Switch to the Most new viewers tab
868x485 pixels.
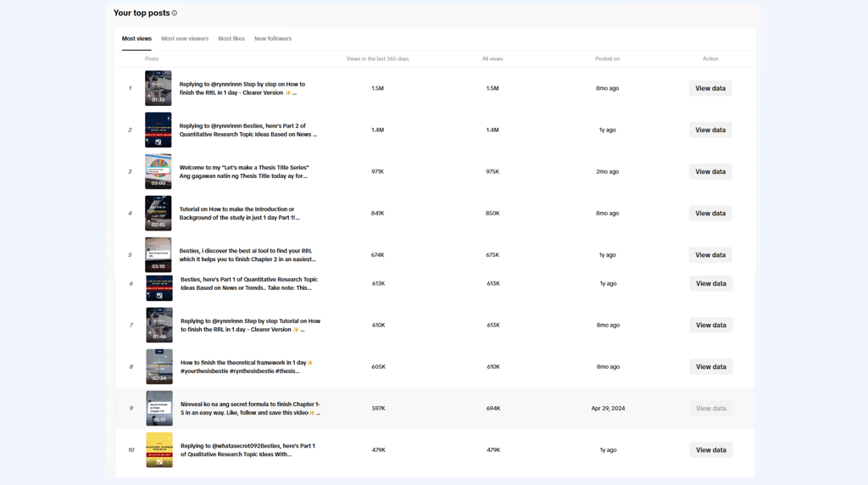[185, 39]
